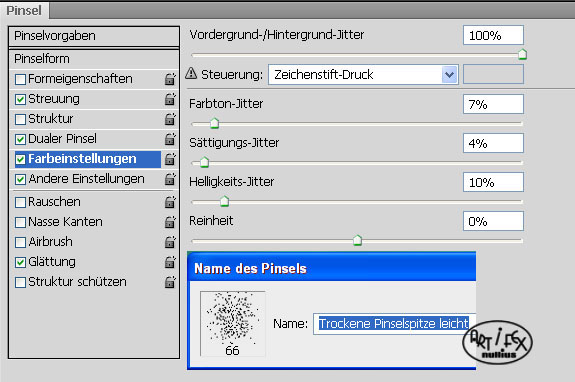Screen dimensions: 575x382
Task: Turn on the Airbrush checkbox
Action: [21, 242]
